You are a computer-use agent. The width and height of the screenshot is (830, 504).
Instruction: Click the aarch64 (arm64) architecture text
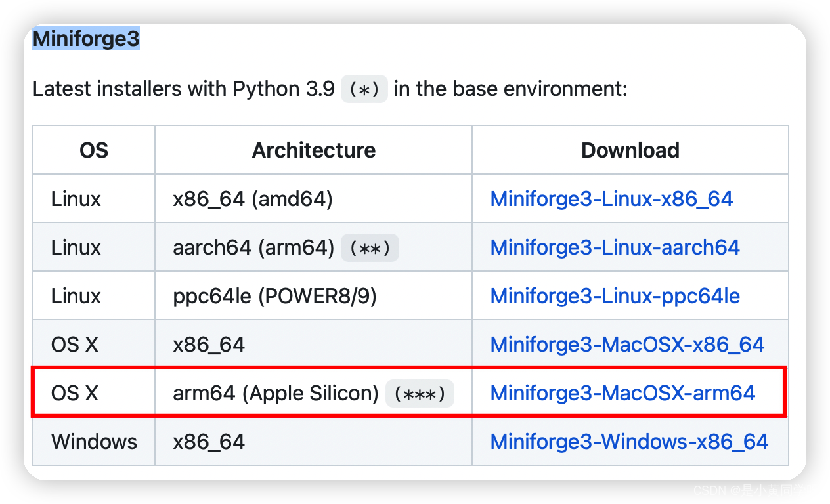point(253,247)
